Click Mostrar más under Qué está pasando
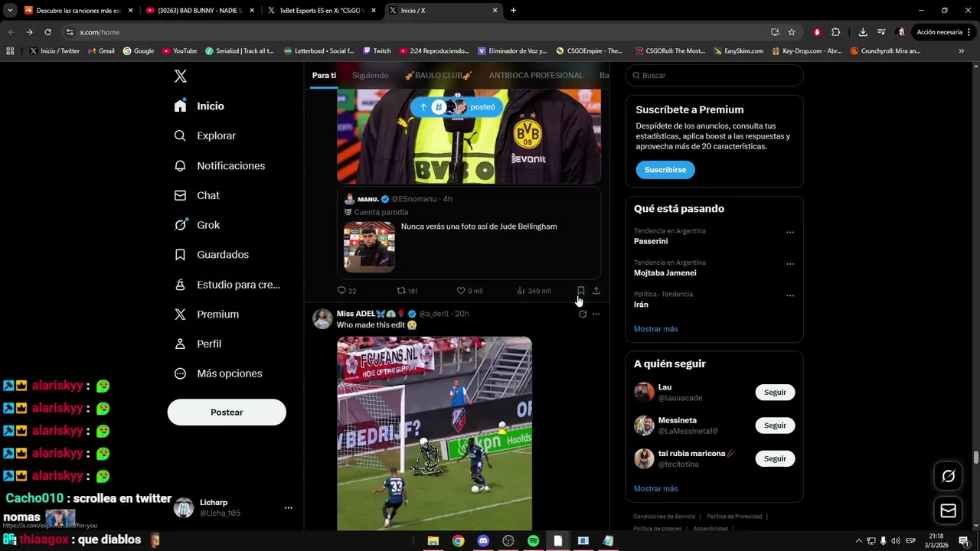This screenshot has width=980, height=551. pos(655,329)
